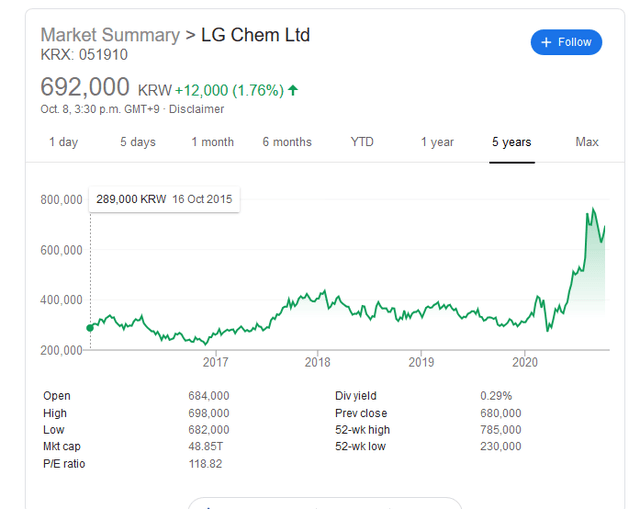
Task: Show the Max range chart
Action: [x=587, y=142]
